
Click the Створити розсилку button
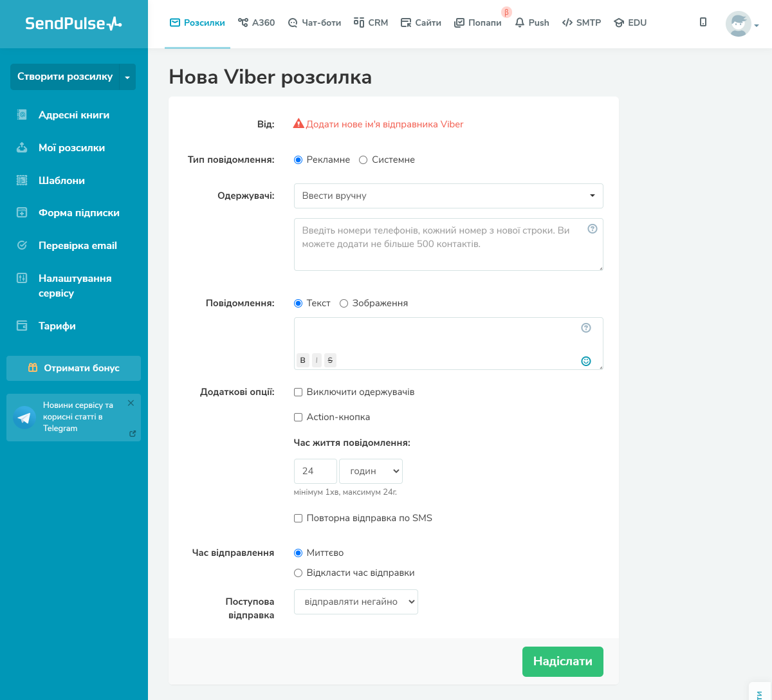pyautogui.click(x=65, y=77)
